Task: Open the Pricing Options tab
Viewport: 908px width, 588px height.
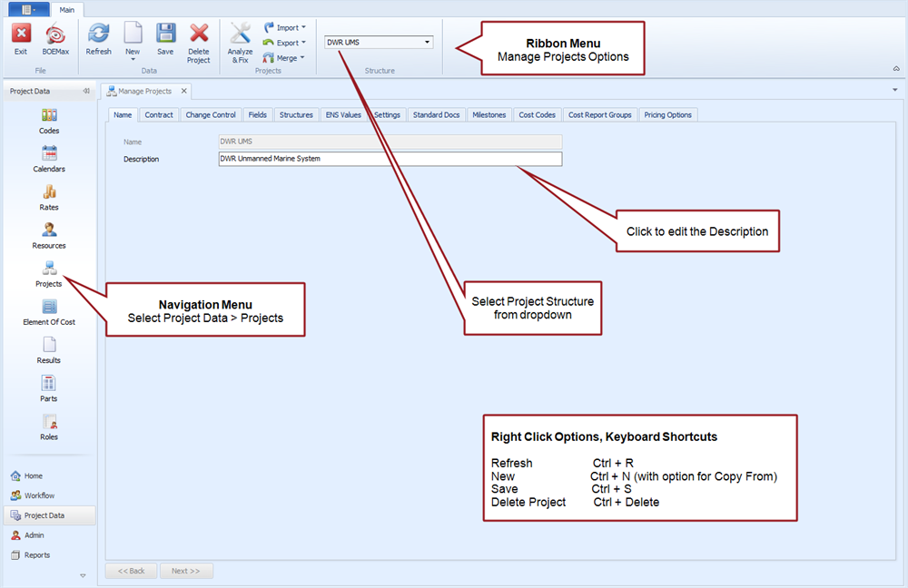Action: click(x=667, y=115)
